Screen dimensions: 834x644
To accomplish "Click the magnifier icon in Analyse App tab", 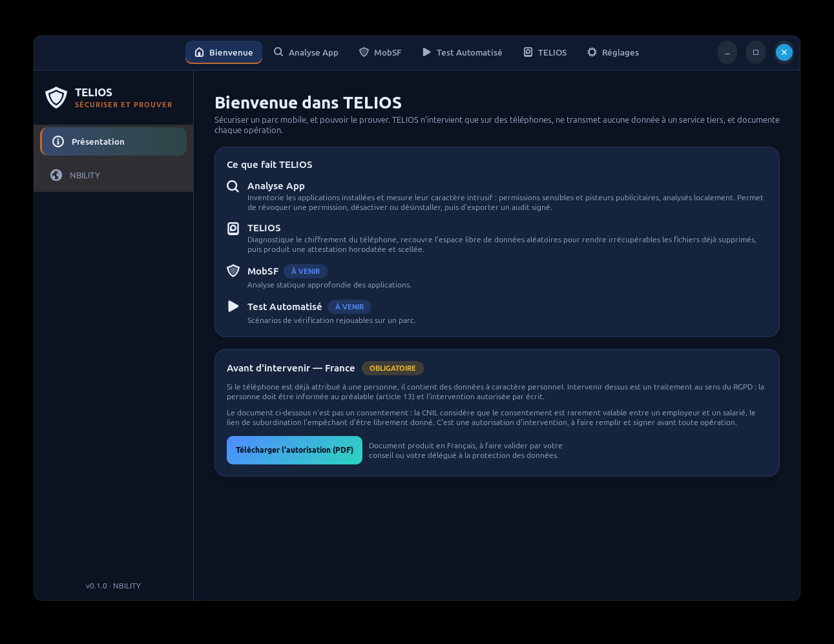I will point(278,52).
